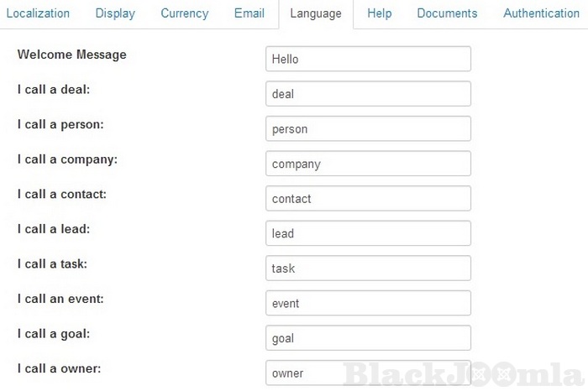Focus the 'I call a lead' input
This screenshot has height=391, width=588.
pos(368,233)
